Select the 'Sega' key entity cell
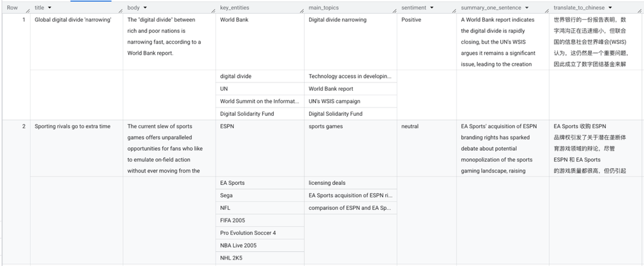 click(227, 195)
